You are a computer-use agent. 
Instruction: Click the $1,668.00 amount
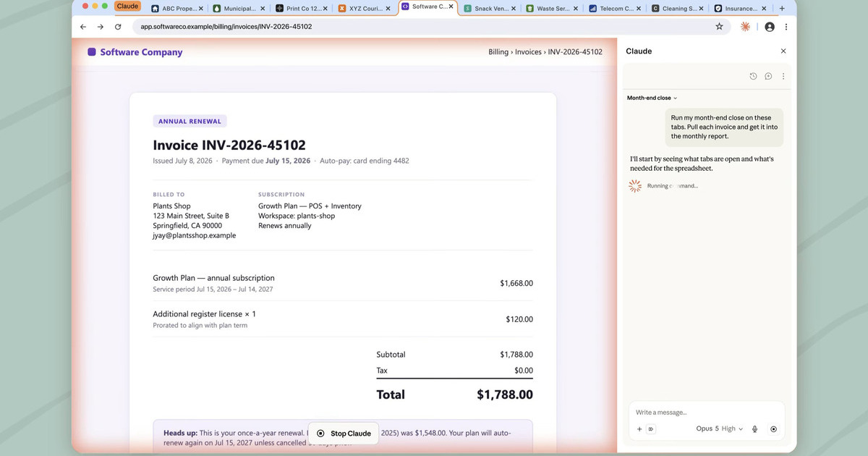tap(516, 283)
